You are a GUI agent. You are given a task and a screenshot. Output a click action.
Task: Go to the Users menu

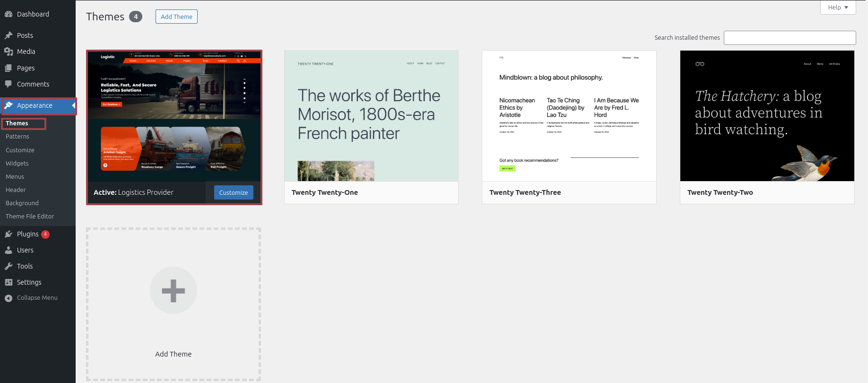pyautogui.click(x=38, y=250)
